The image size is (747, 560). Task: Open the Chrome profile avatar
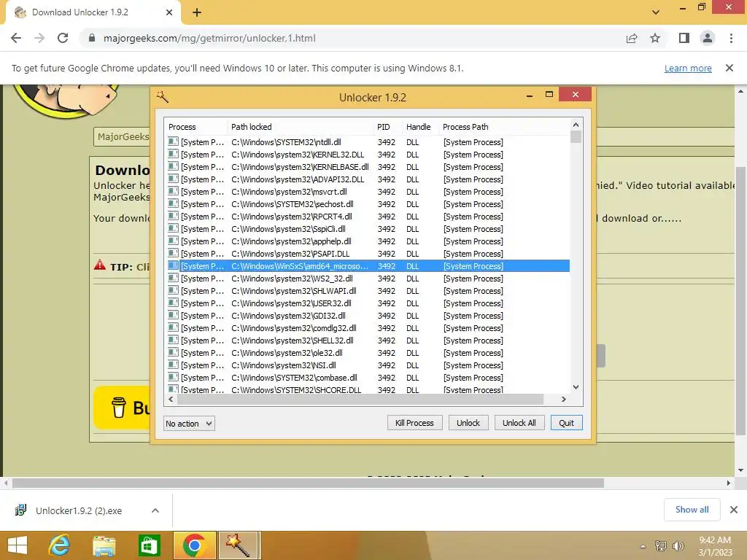[x=708, y=38]
